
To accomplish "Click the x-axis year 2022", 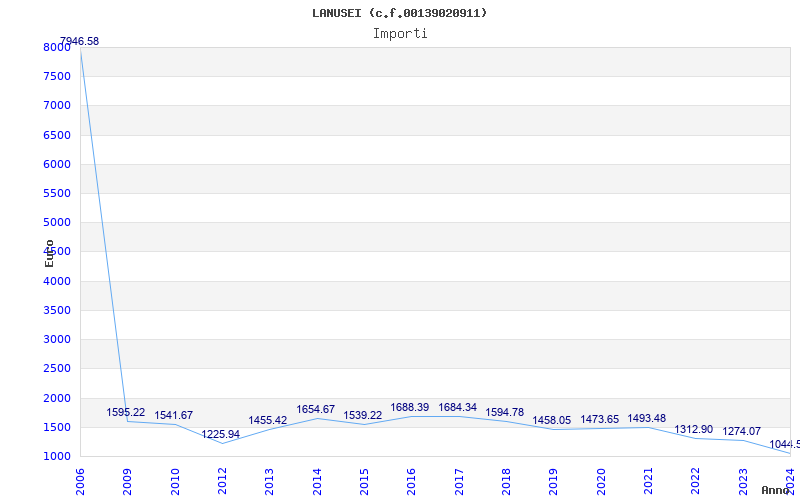I will [695, 482].
